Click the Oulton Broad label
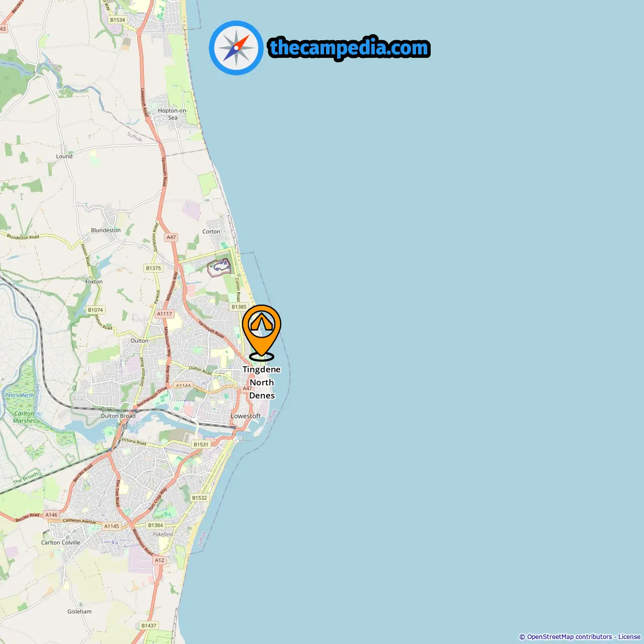The width and height of the screenshot is (644, 644). click(x=118, y=416)
